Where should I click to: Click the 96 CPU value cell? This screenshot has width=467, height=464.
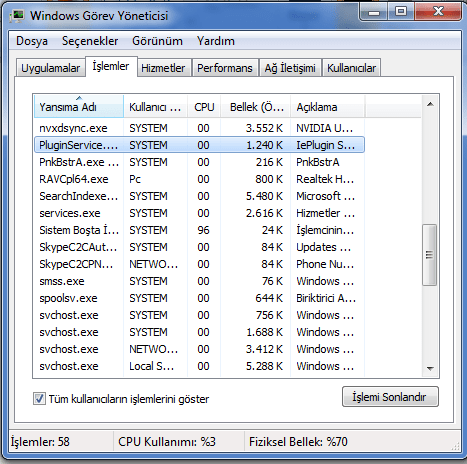(203, 230)
